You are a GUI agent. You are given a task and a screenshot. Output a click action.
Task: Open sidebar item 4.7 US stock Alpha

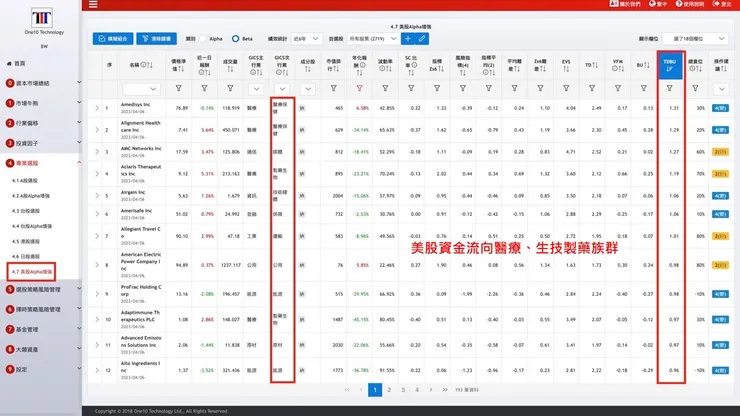(x=32, y=272)
